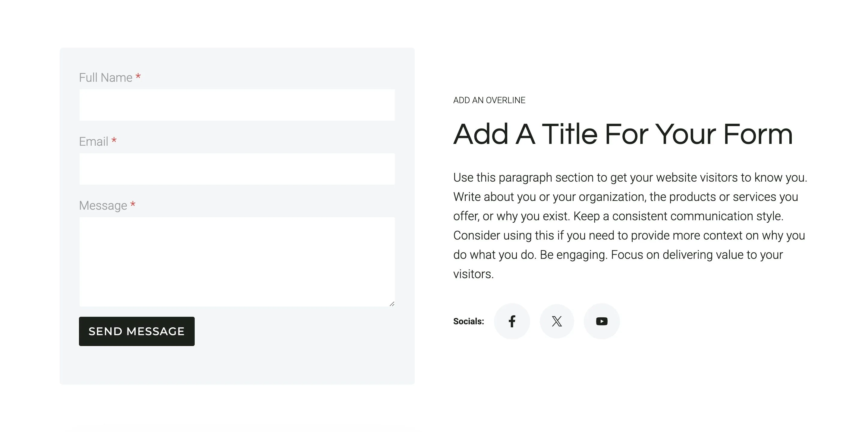868x432 pixels.
Task: Open the Facebook social icon
Action: (512, 321)
